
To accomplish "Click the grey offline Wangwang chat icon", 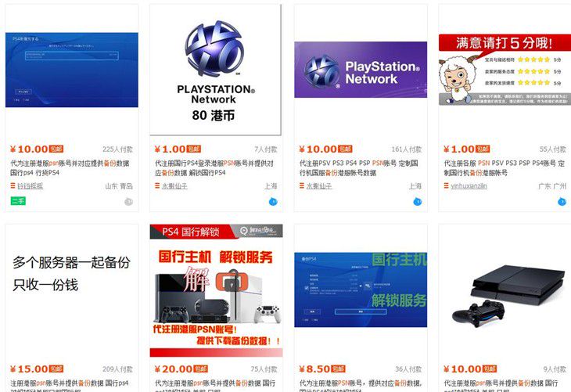I will [x=128, y=201].
